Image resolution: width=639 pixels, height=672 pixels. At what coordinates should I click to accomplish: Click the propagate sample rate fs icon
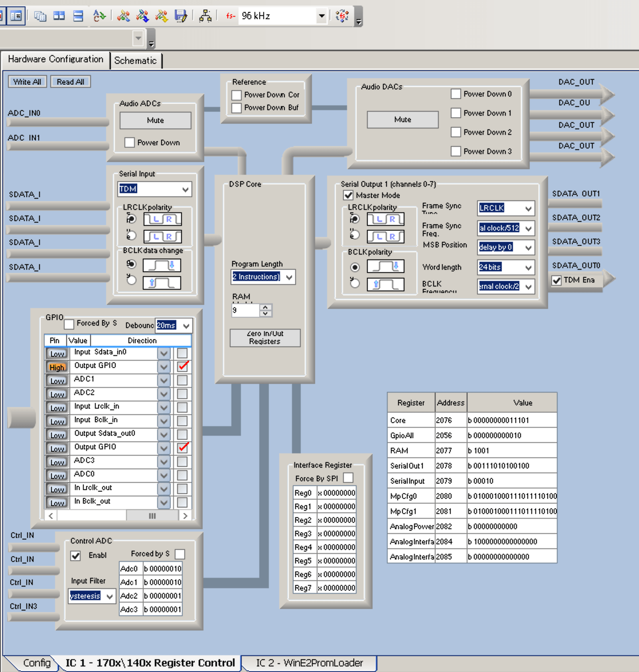[x=342, y=16]
